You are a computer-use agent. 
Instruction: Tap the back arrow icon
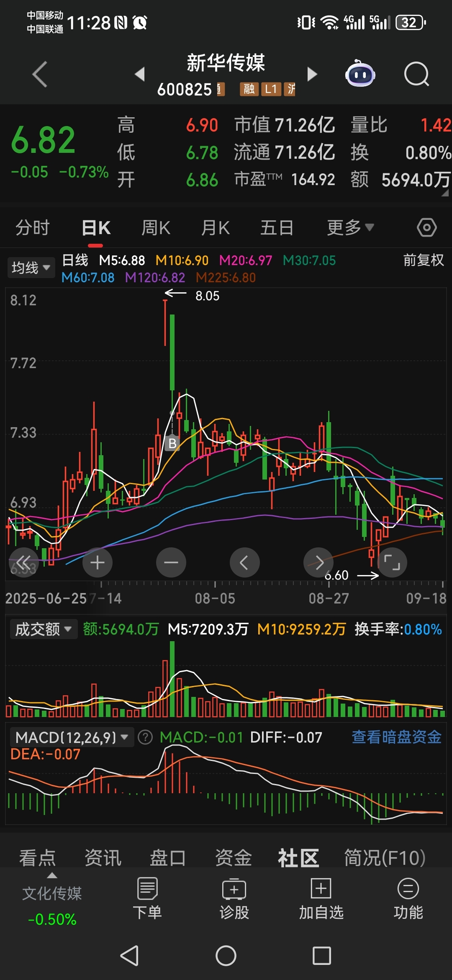pos(40,75)
